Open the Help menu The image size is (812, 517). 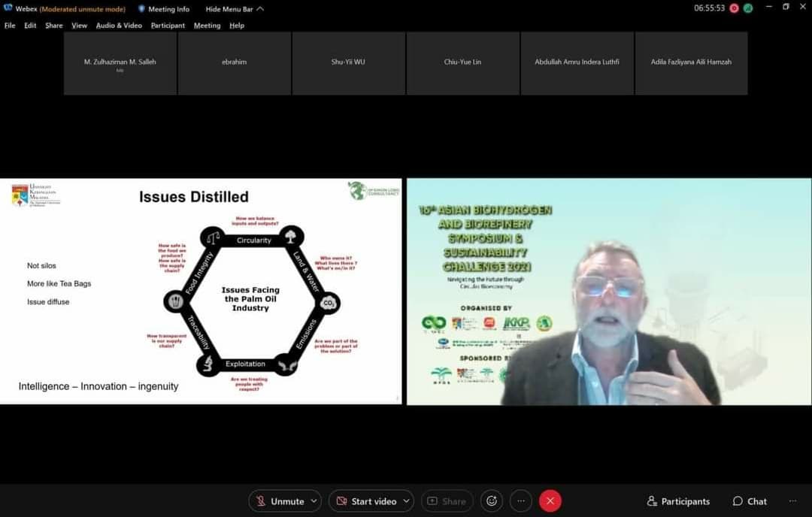click(x=237, y=26)
